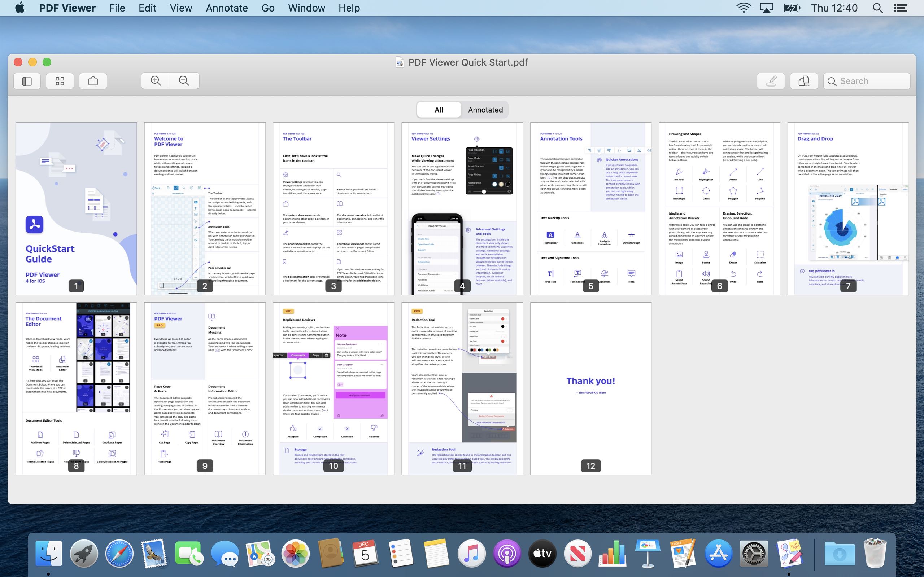Viewport: 924px width, 577px height.
Task: Select the thumbnail grid view icon
Action: point(60,81)
